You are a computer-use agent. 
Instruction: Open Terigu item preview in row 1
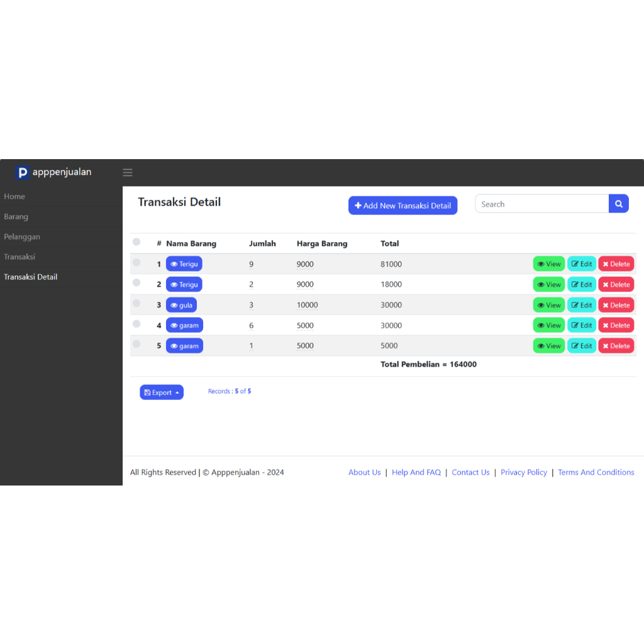[184, 264]
